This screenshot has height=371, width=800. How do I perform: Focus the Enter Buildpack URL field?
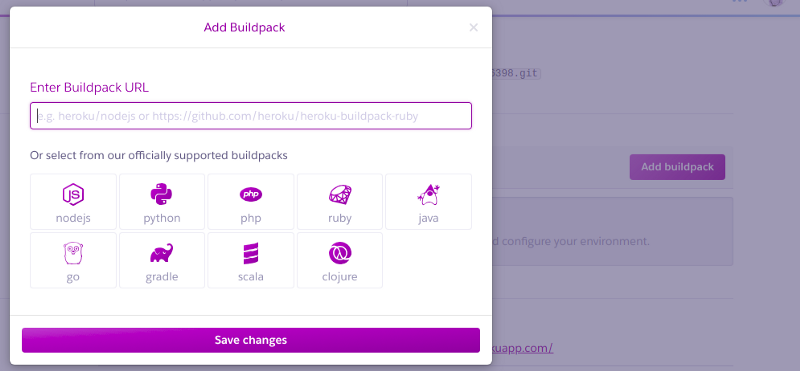tap(251, 116)
